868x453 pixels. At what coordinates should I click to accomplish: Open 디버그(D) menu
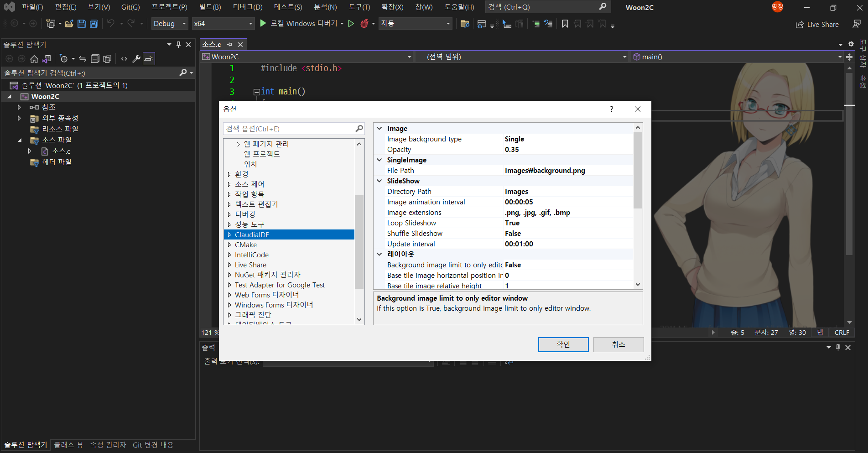(248, 7)
